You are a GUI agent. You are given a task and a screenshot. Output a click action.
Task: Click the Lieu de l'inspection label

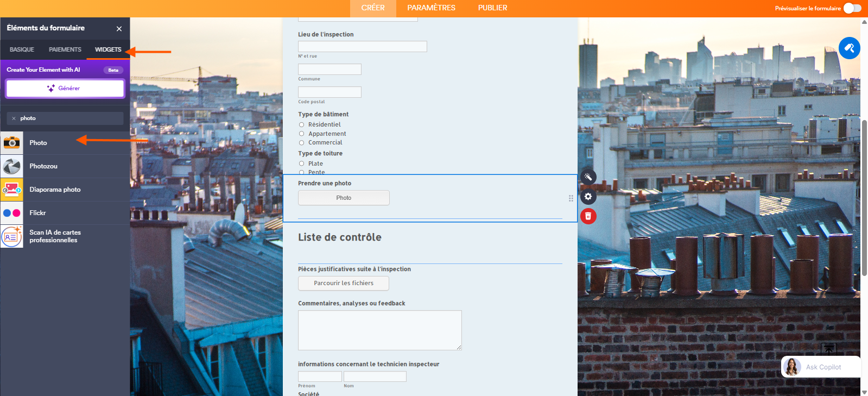point(326,35)
